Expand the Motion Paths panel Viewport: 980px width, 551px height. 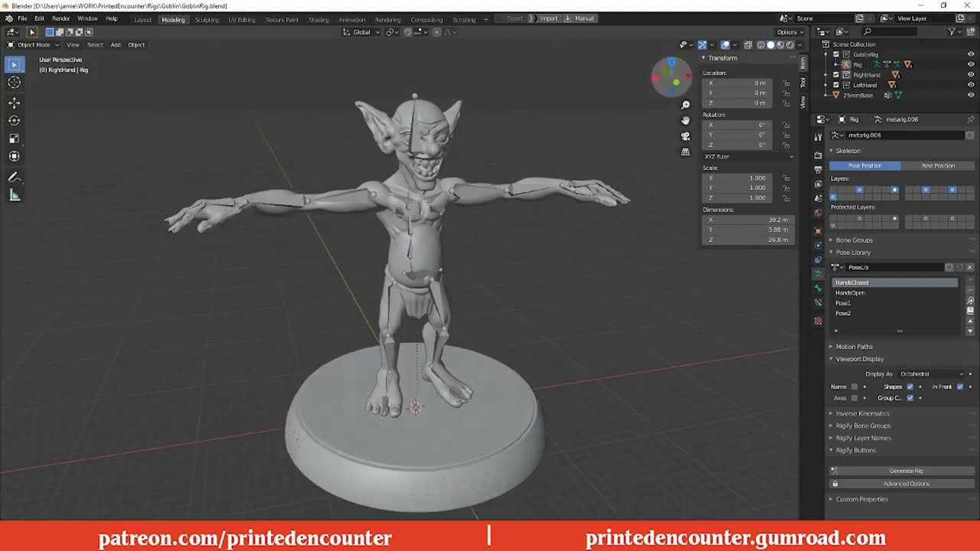[x=854, y=347]
